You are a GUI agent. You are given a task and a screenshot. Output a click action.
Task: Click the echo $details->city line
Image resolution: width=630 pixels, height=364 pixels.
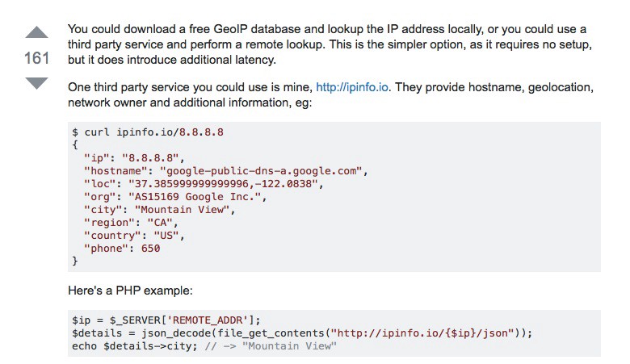tap(204, 346)
